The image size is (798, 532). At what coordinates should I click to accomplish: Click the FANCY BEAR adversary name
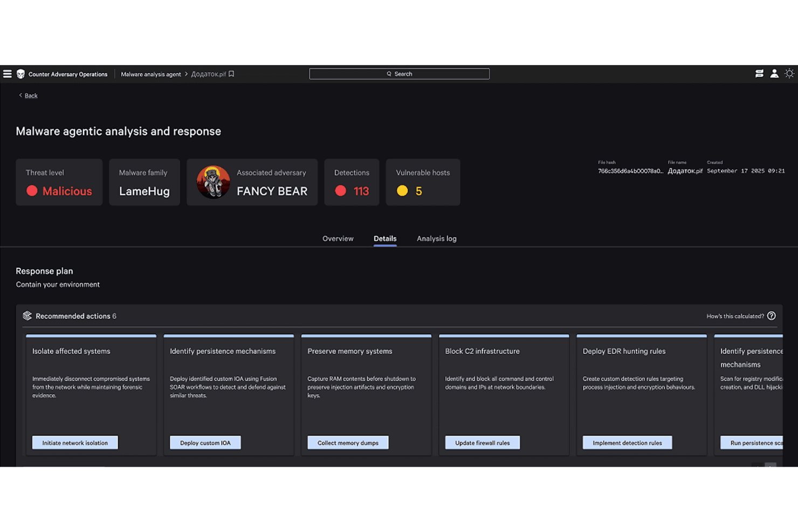click(x=272, y=191)
